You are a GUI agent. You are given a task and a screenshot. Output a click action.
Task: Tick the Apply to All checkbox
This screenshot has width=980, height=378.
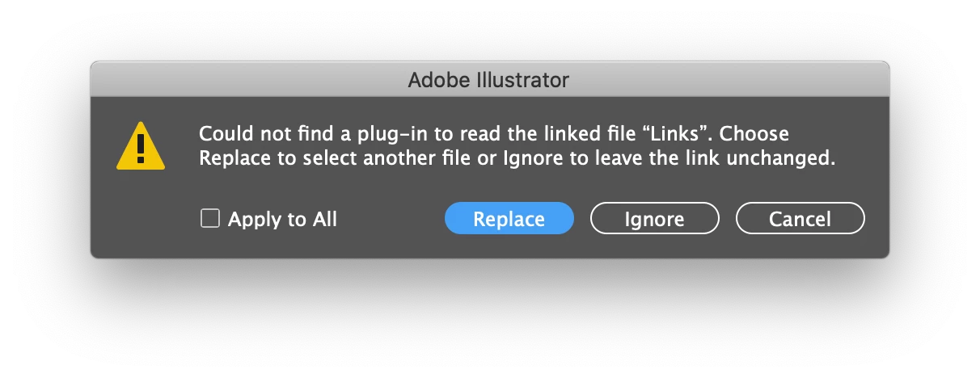click(210, 219)
